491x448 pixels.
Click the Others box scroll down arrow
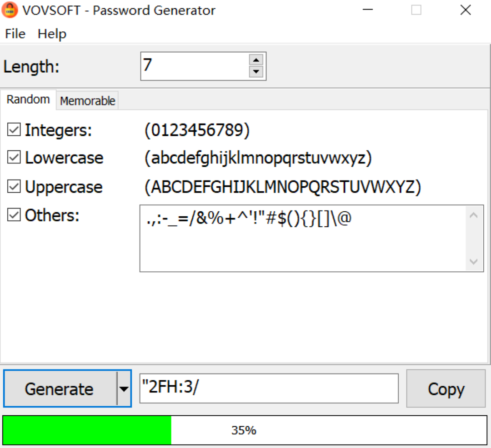pyautogui.click(x=473, y=262)
